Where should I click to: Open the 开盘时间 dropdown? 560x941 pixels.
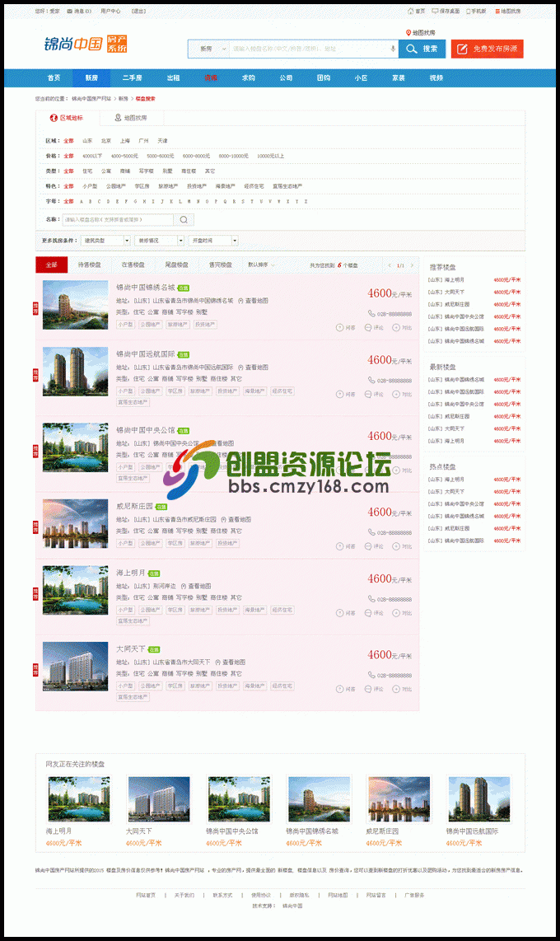pos(213,241)
